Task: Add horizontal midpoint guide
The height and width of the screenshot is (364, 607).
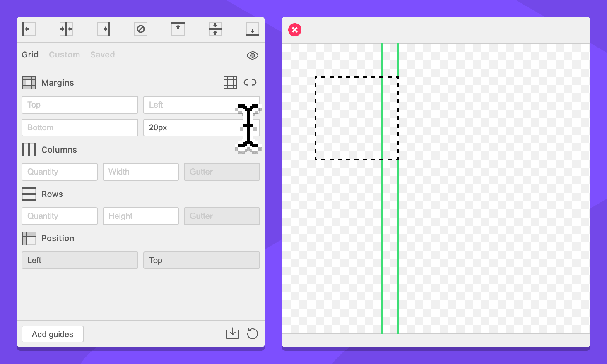Action: point(215,29)
